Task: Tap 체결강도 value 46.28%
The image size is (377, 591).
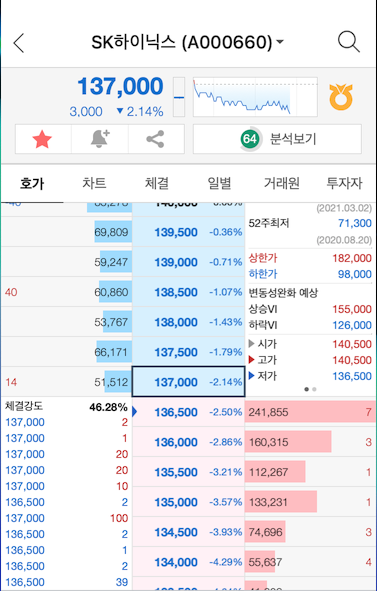Action: point(109,407)
